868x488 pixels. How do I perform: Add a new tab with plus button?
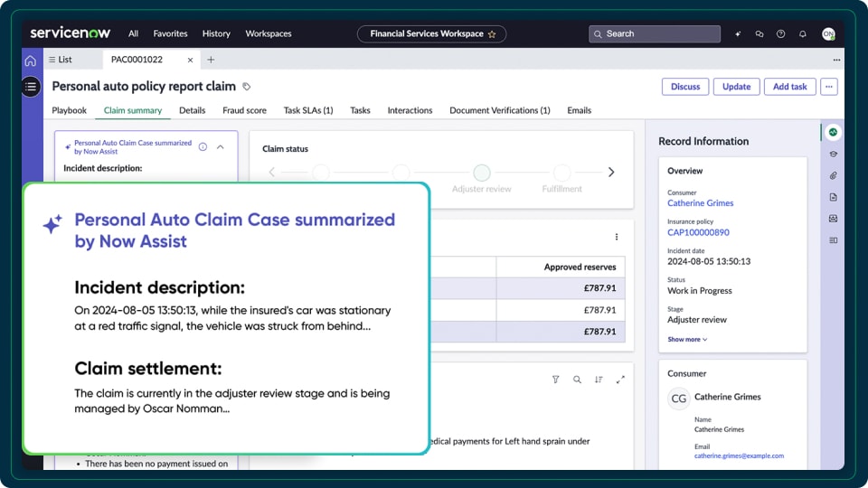tap(211, 60)
